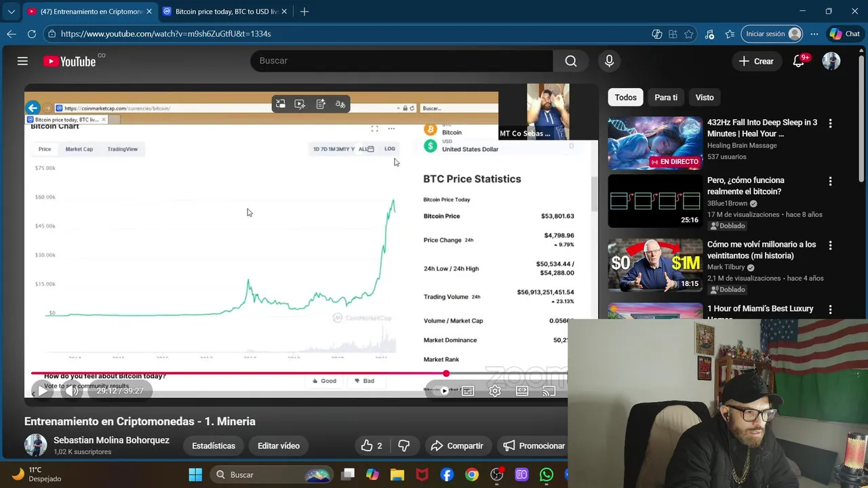Open Facebook from the taskbar
The width and height of the screenshot is (868, 488).
click(x=447, y=474)
